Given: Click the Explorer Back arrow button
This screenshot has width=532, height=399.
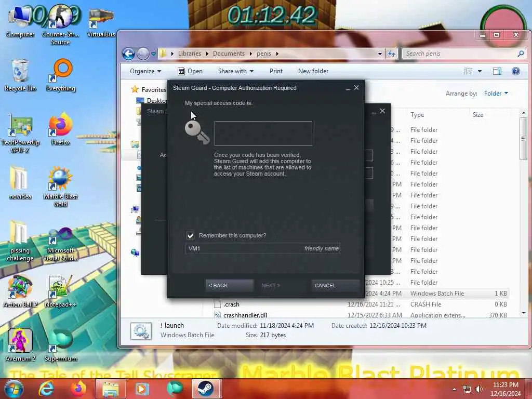Looking at the screenshot, I should (129, 54).
